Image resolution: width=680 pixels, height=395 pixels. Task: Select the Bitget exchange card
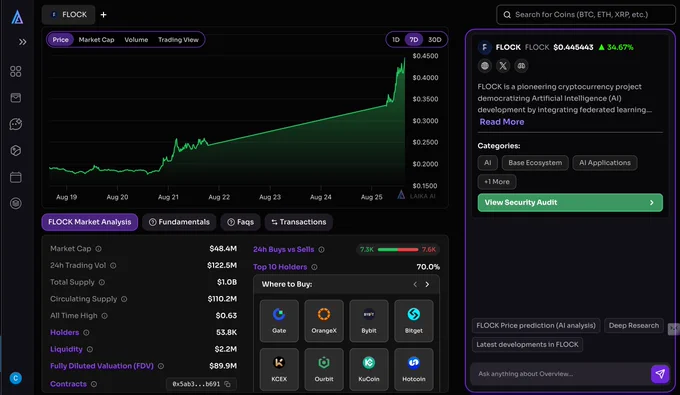(414, 321)
